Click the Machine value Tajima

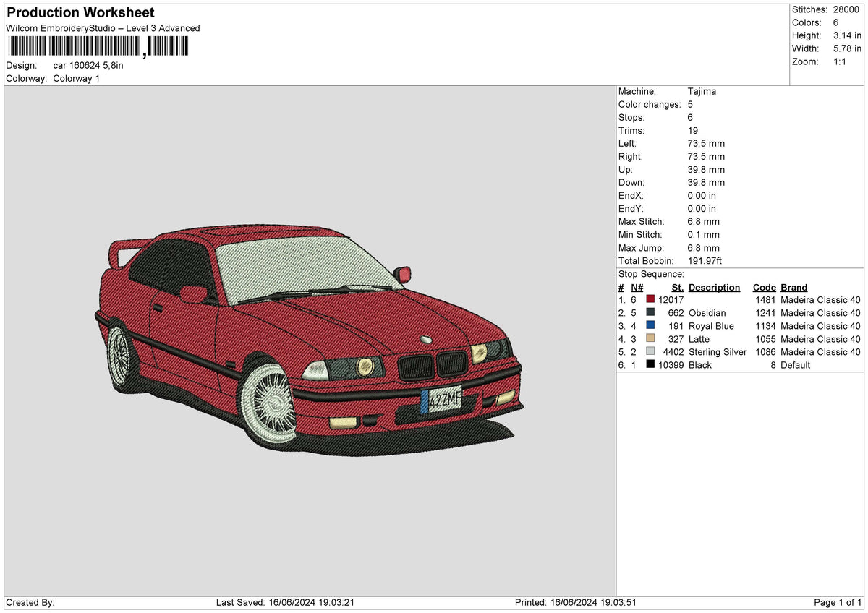[702, 92]
